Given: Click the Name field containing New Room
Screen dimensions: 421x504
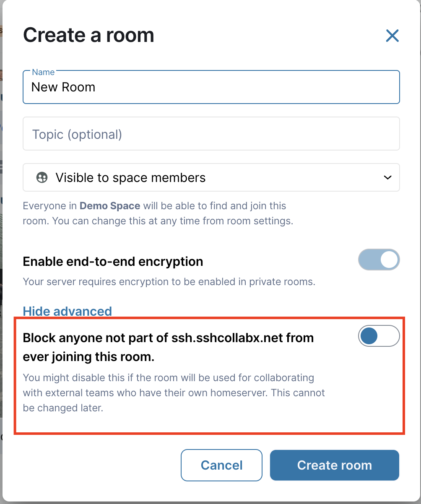Looking at the screenshot, I should point(211,87).
